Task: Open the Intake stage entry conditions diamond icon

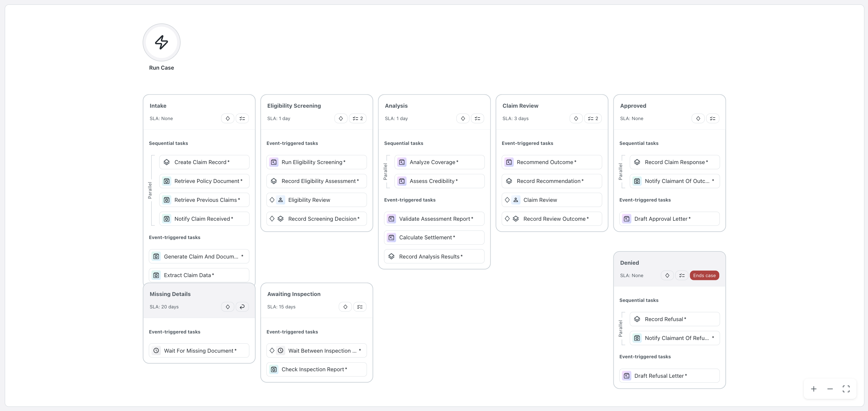Action: click(228, 118)
